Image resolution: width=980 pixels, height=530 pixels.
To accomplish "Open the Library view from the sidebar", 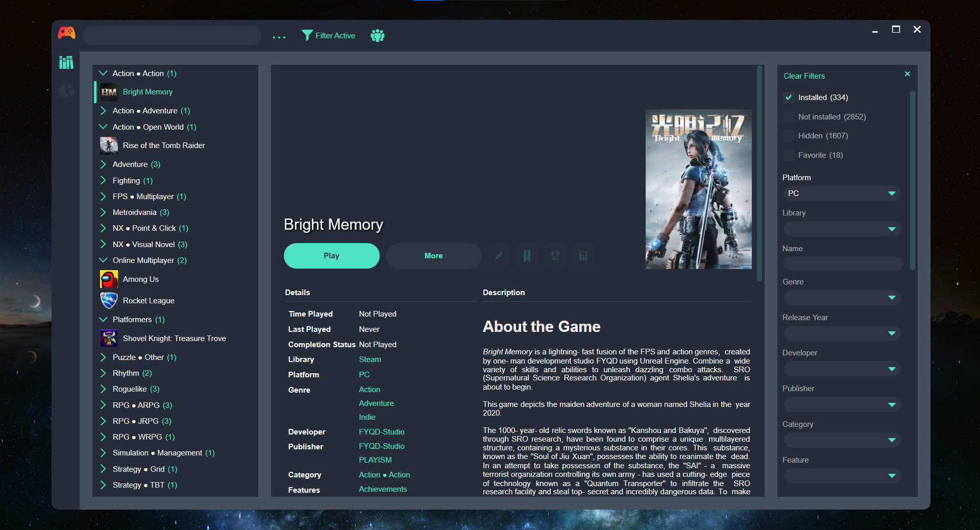I will point(66,62).
